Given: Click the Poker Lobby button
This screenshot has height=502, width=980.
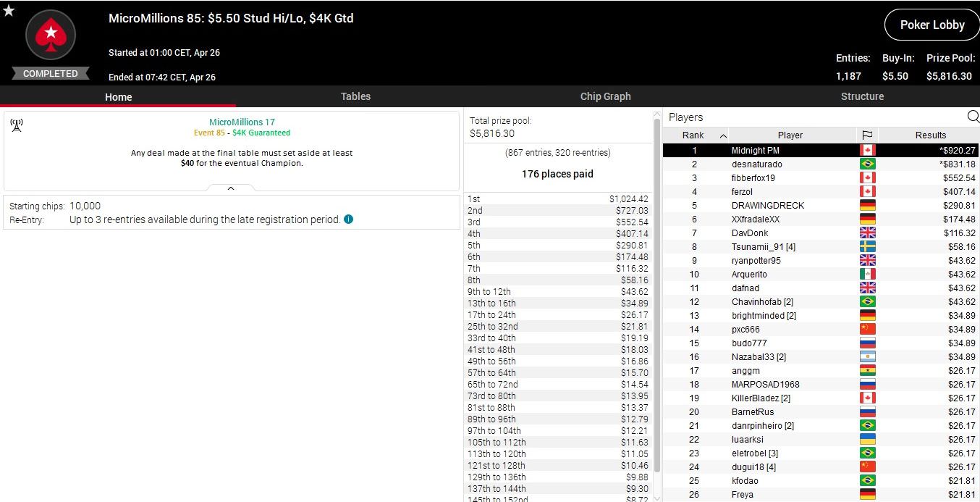Looking at the screenshot, I should (x=932, y=25).
